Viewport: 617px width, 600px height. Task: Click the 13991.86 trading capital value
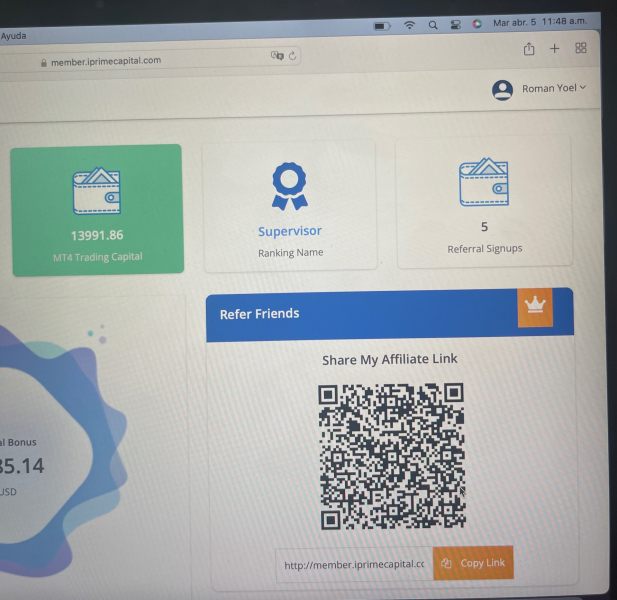pyautogui.click(x=97, y=235)
